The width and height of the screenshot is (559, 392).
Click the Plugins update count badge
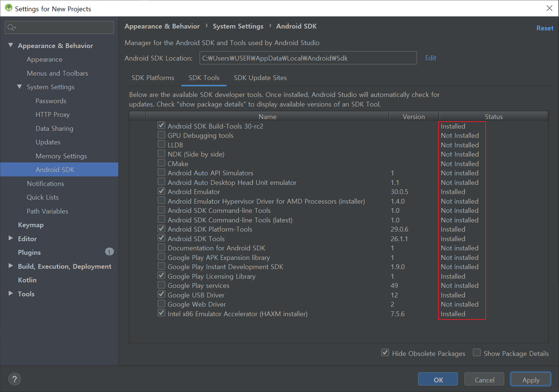[x=109, y=252]
